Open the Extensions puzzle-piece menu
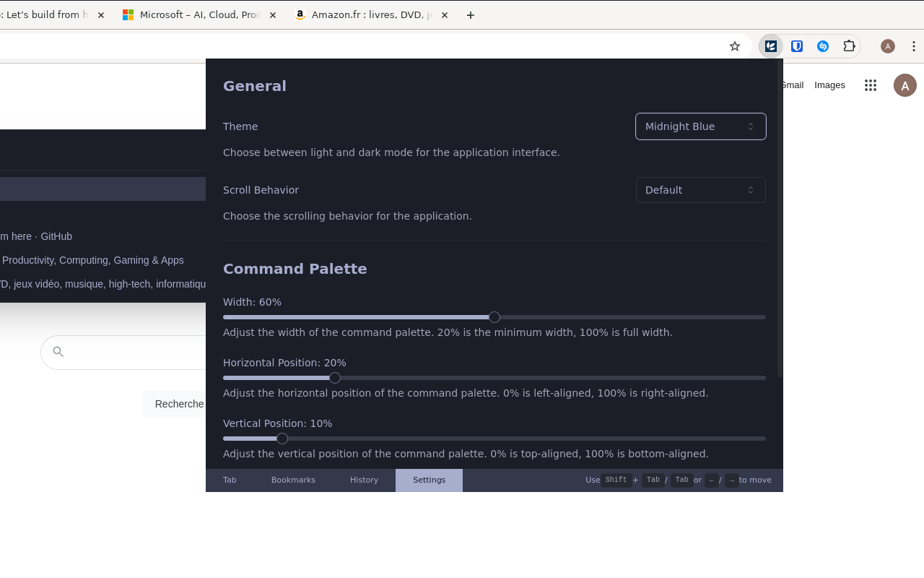The image size is (924, 578). pyautogui.click(x=849, y=46)
